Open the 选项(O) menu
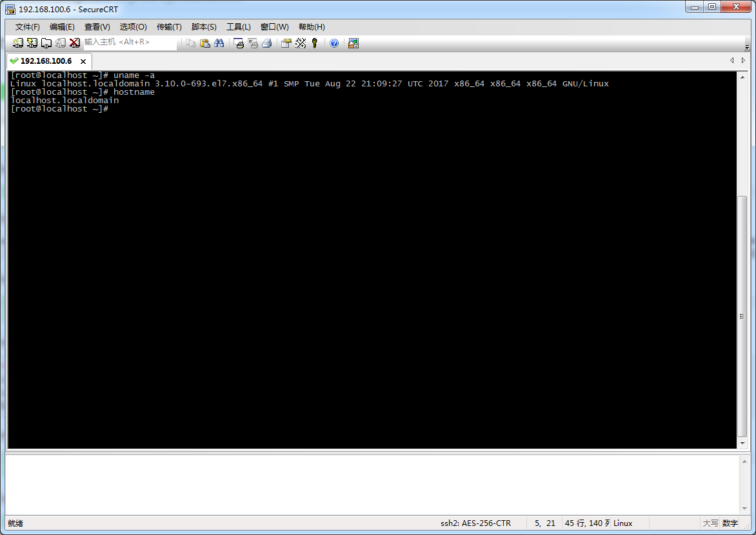Image resolution: width=756 pixels, height=535 pixels. tap(133, 27)
